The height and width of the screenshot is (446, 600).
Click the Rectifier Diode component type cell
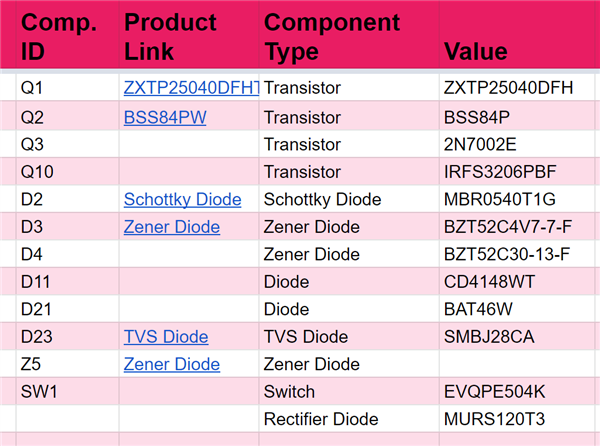pos(321,418)
